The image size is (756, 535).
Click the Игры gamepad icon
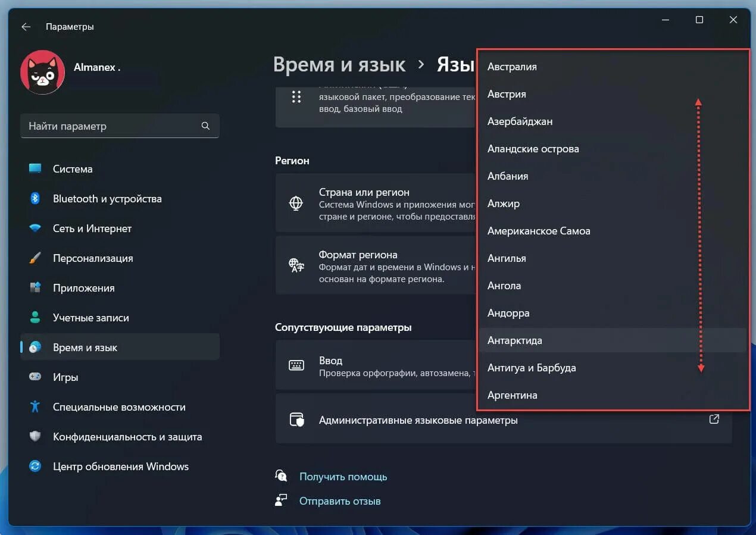coord(35,377)
